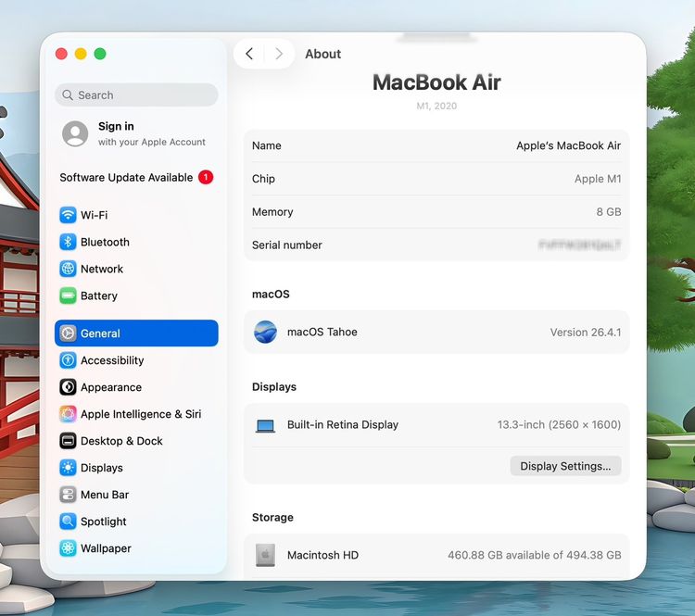Click the 13.3-inch (2560 × 1600) text
Image resolution: width=695 pixels, height=616 pixels.
pyautogui.click(x=559, y=424)
